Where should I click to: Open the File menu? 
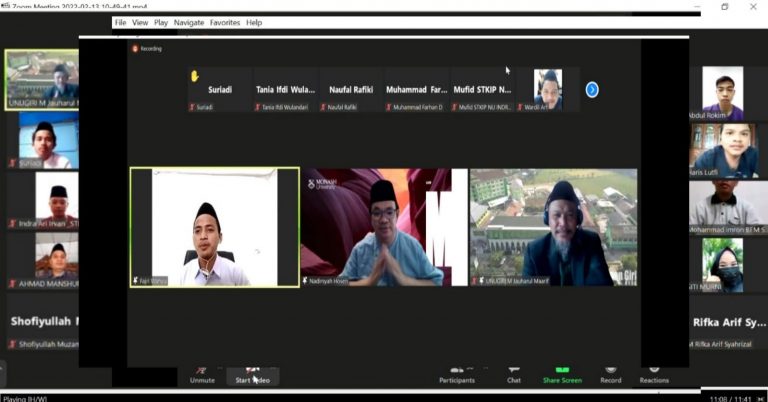point(120,23)
